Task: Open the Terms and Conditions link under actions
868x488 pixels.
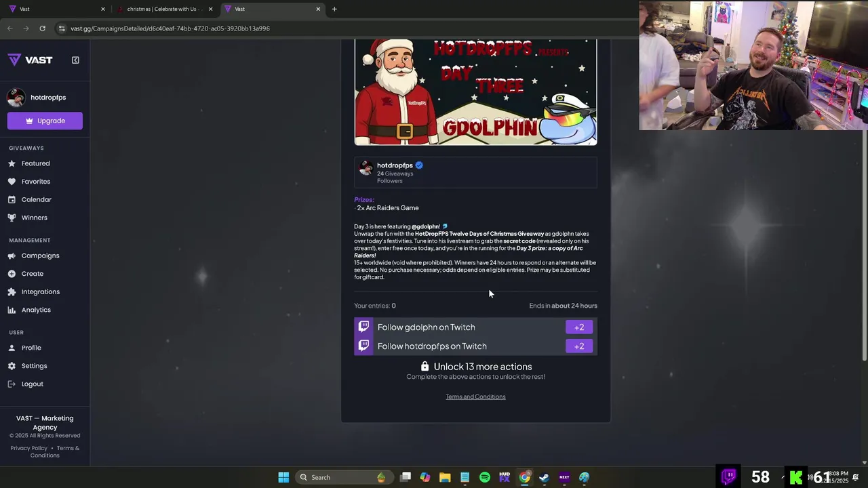Action: [x=475, y=396]
